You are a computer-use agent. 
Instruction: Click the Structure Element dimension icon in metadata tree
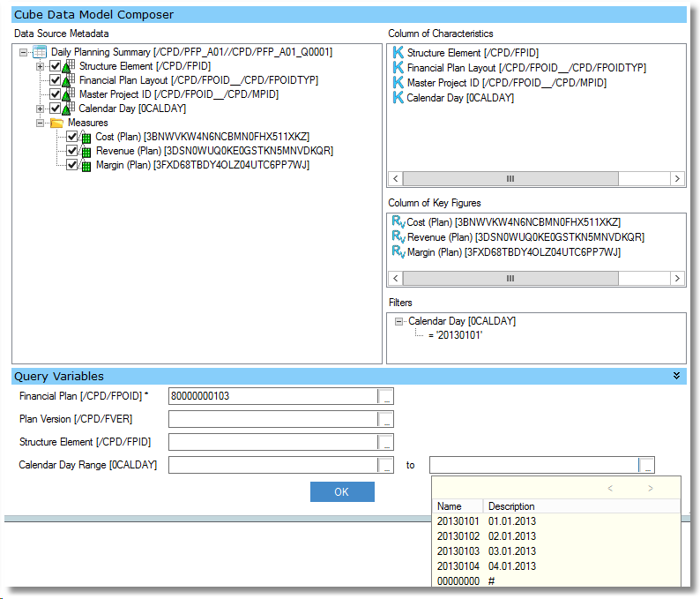point(68,66)
